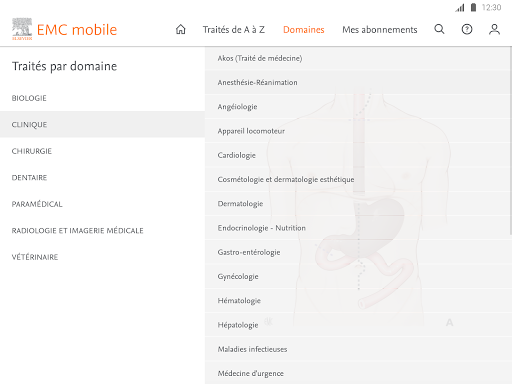Viewport: 512px width, 384px height.
Task: Select the BIOLOGIE domain
Action: click(102, 98)
